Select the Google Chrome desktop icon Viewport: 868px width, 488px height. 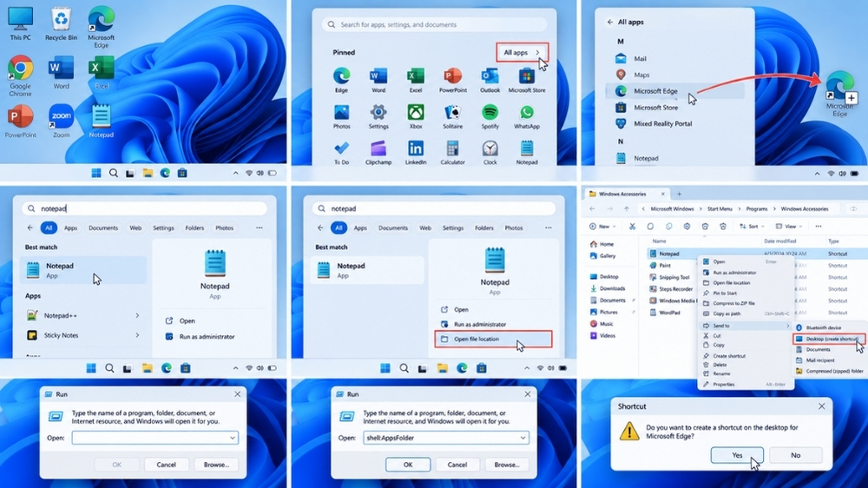tap(21, 76)
